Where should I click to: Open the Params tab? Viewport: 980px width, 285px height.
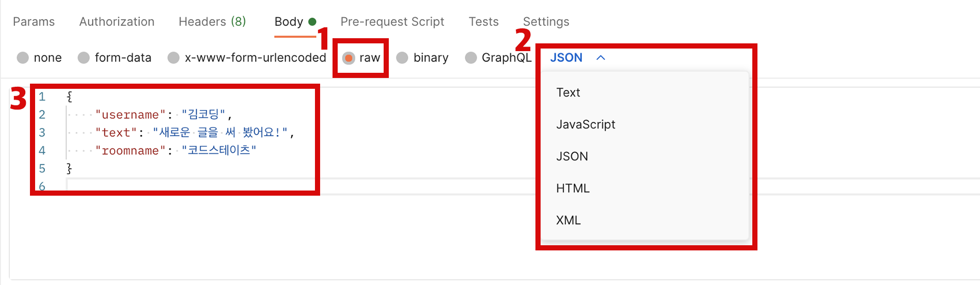[x=34, y=22]
